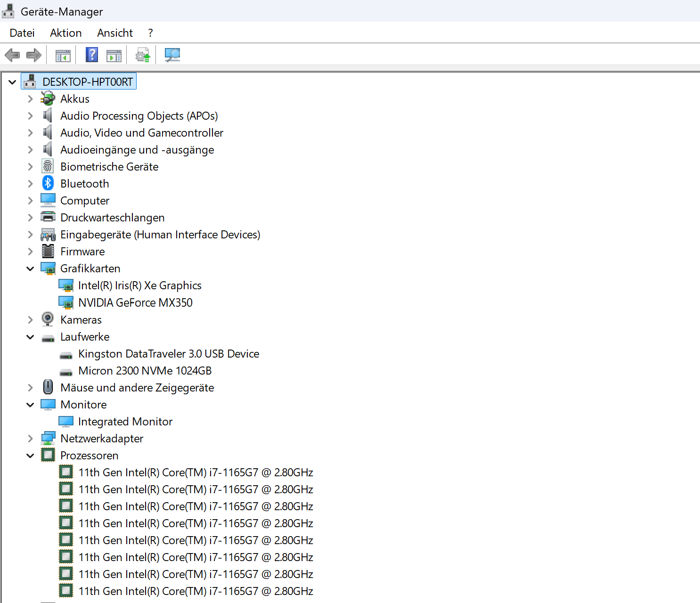The height and width of the screenshot is (603, 700).
Task: Expand Eingabegeräte (Human Interface Devices) node
Action: tap(30, 235)
